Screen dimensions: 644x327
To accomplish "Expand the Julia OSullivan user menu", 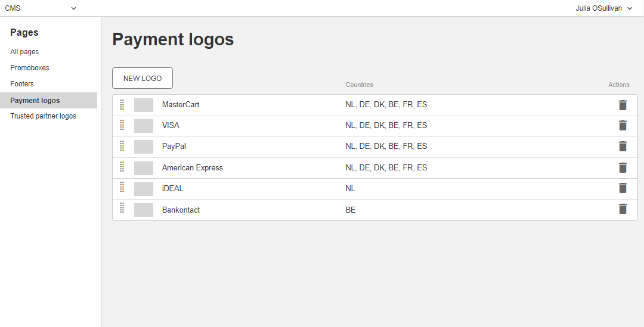I will [603, 8].
